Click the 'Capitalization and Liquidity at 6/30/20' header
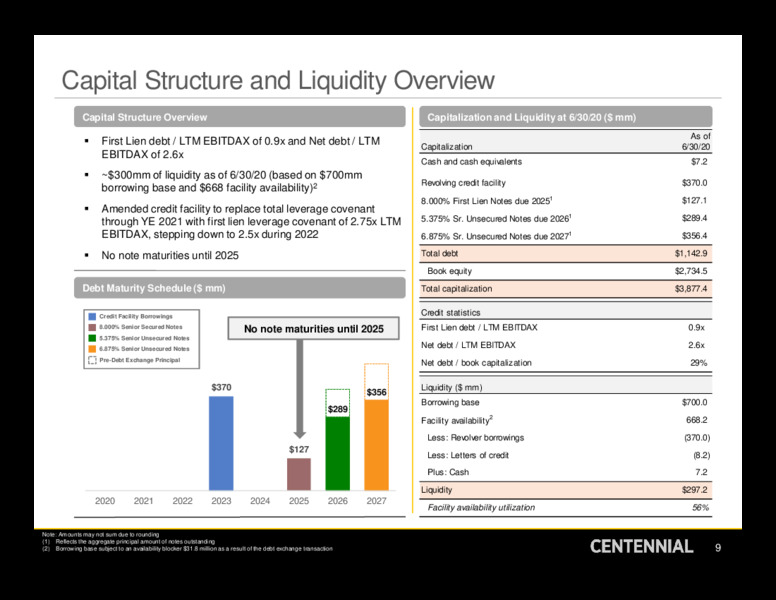Screen dimensions: 776x600 566,117
